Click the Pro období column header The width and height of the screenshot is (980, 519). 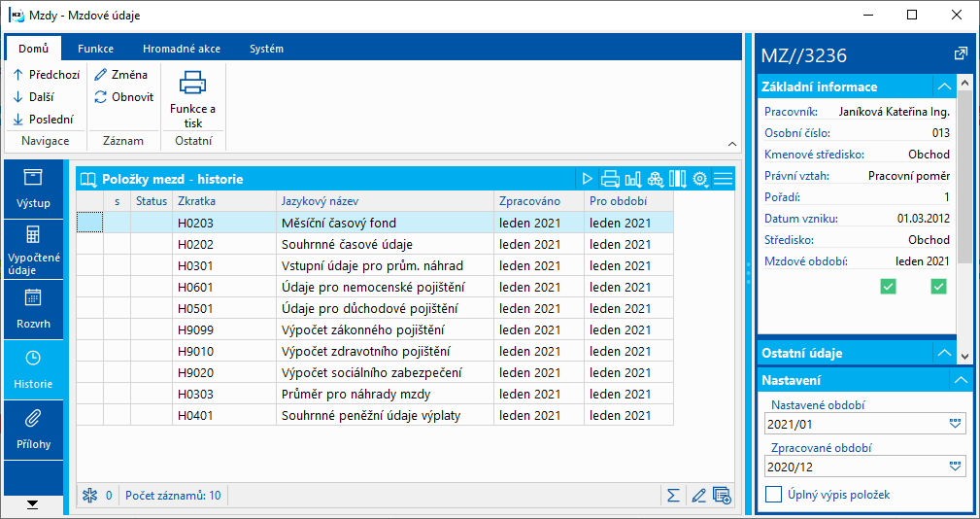click(x=628, y=201)
